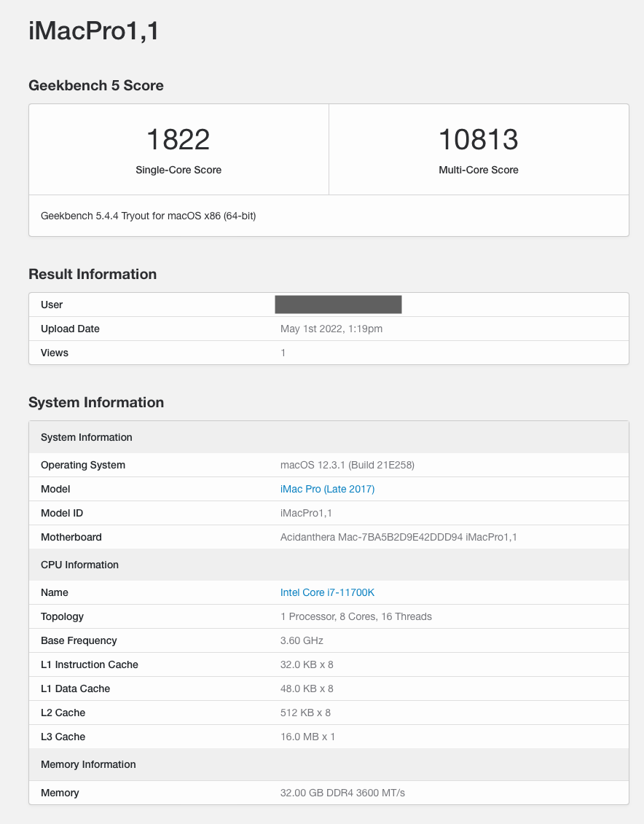Select '1 Processor, 8 Cores, 16 Threads' value
The height and width of the screenshot is (824, 644).
(356, 617)
